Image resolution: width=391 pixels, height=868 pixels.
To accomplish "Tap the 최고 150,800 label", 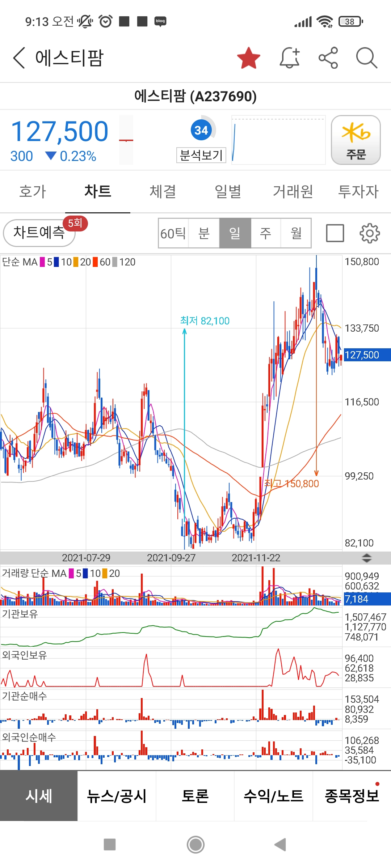I will pos(292,484).
